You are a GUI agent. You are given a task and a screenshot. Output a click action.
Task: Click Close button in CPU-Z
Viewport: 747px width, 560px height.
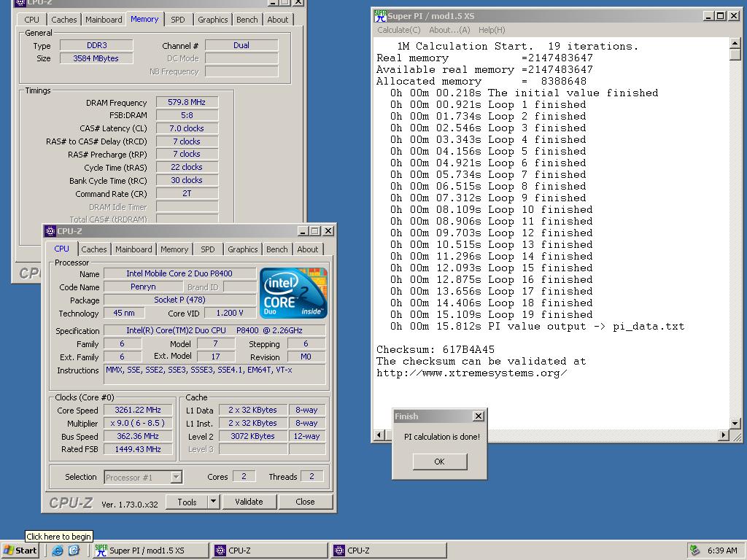(x=305, y=502)
